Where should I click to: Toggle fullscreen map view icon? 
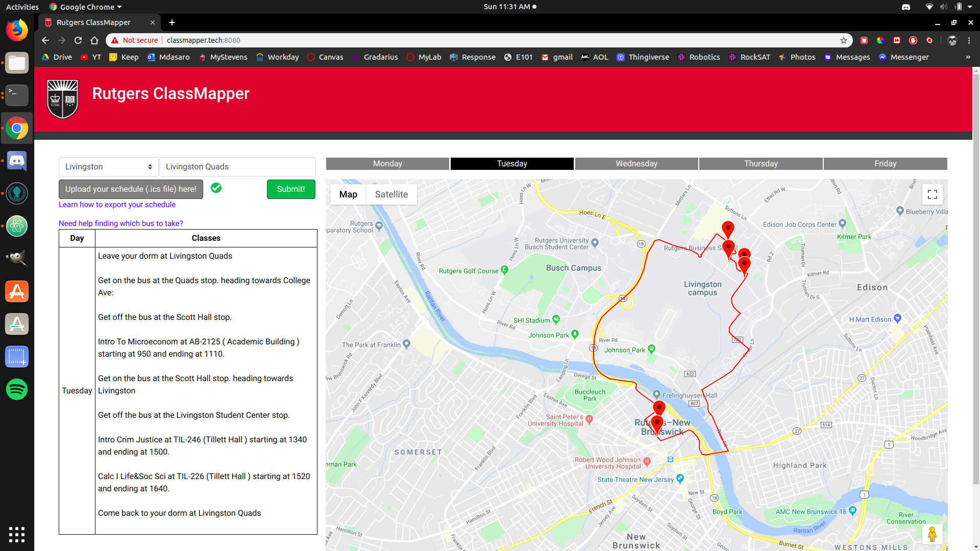(x=932, y=194)
